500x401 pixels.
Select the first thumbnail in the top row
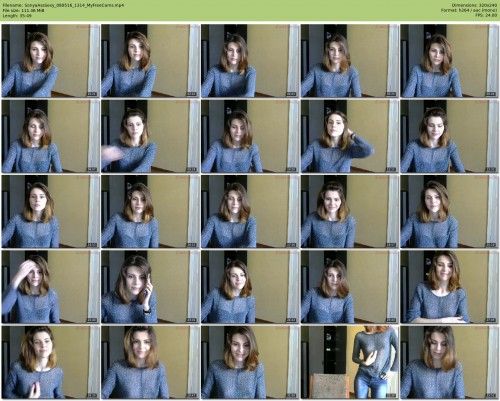pos(51,61)
